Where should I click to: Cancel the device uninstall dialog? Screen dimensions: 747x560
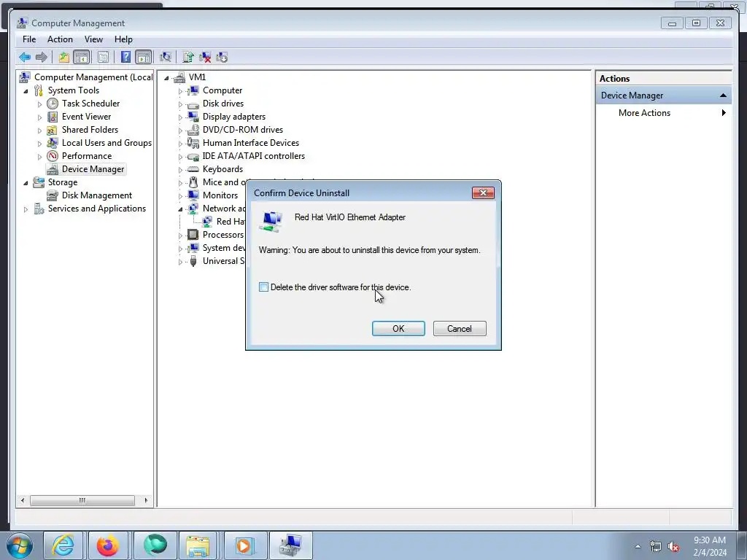click(x=460, y=329)
